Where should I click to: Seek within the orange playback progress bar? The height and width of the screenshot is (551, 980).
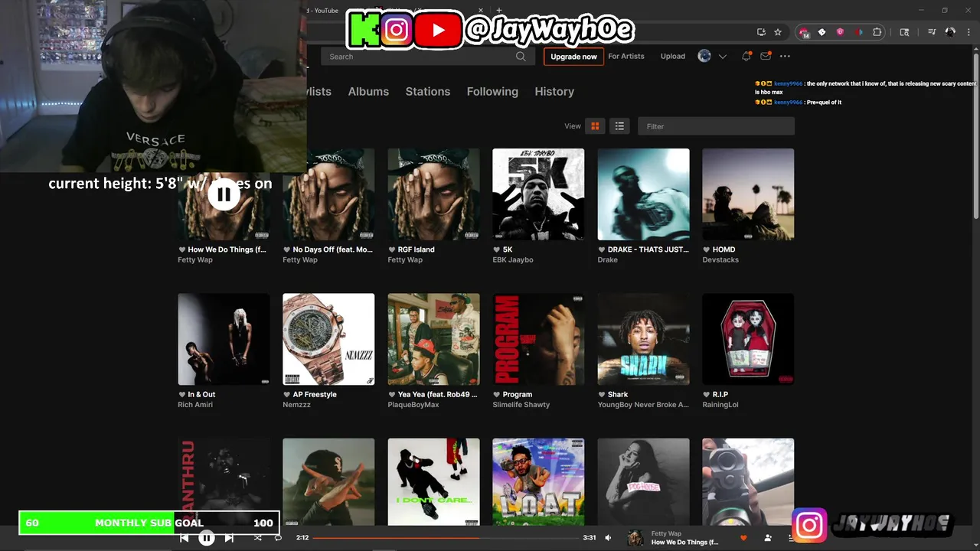(446, 538)
